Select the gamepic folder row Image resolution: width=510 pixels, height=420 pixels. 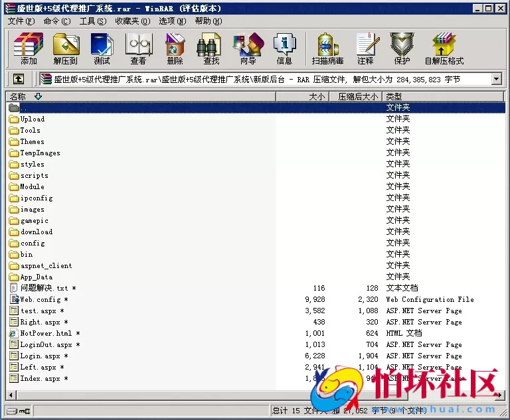pyautogui.click(x=256, y=220)
